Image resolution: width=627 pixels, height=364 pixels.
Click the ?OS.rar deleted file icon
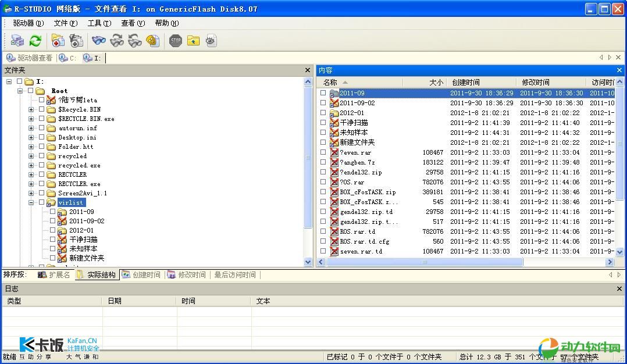[334, 182]
